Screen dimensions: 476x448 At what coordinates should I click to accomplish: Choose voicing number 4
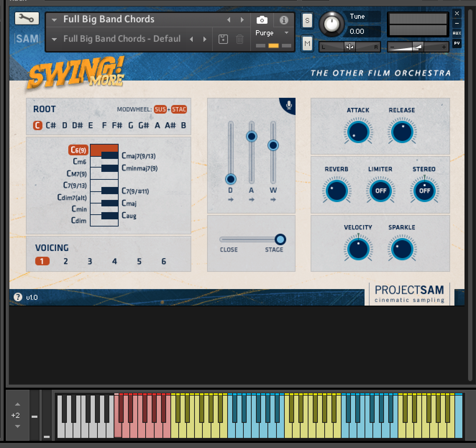pyautogui.click(x=114, y=261)
